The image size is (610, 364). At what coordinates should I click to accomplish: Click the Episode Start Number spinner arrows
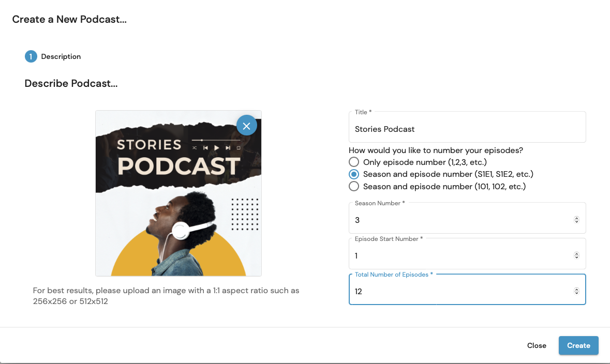(x=576, y=255)
